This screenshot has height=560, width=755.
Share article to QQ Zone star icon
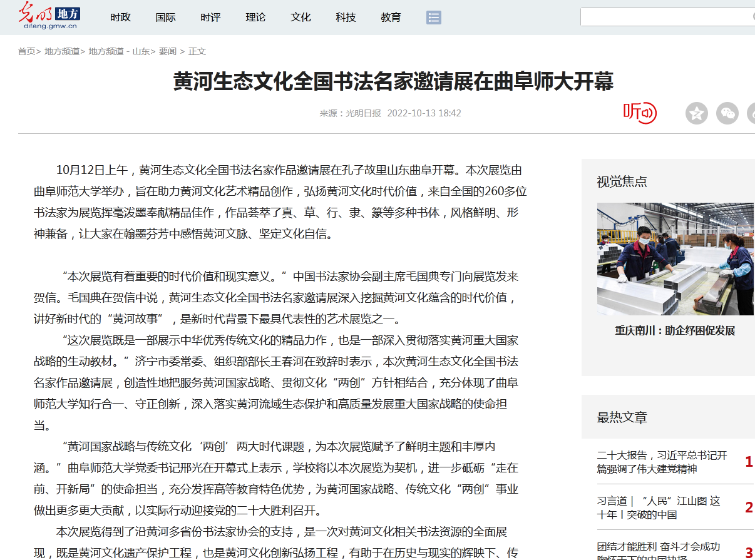tap(696, 113)
